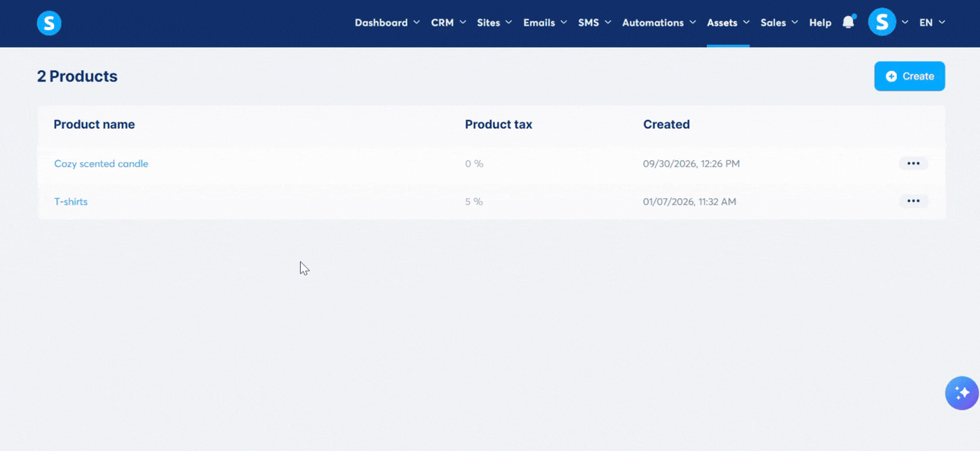Open the Cozy scented candle product
This screenshot has width=980, height=451.
(101, 163)
